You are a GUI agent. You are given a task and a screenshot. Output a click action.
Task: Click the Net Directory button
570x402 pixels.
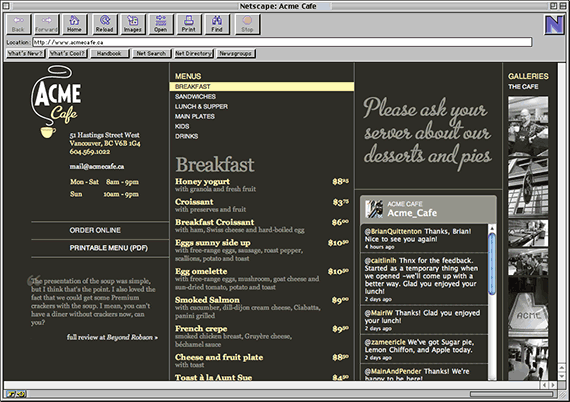point(193,53)
